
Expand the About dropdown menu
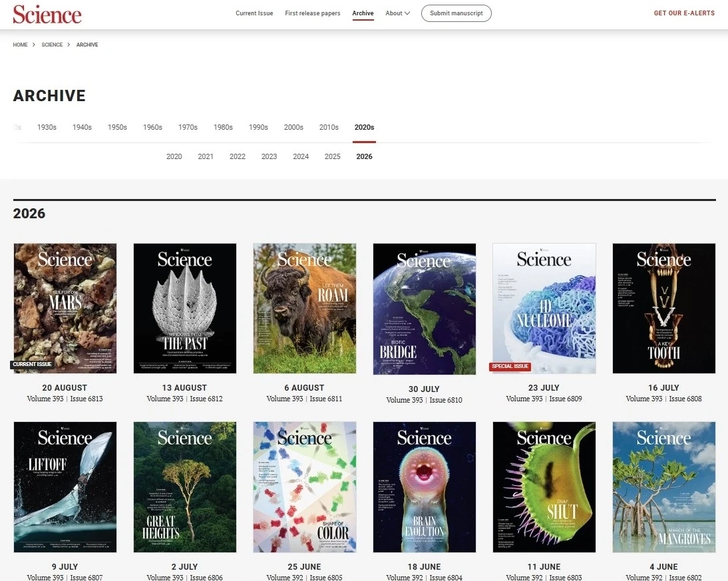click(397, 13)
